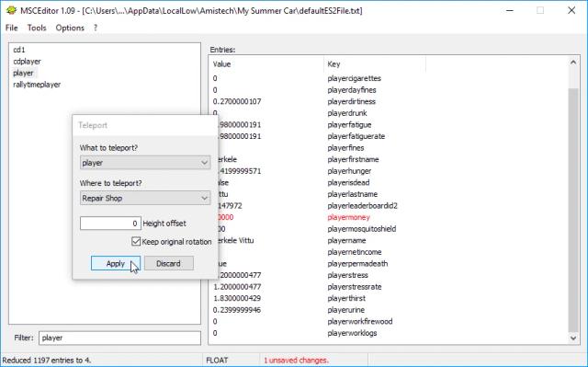Select the playername entry
588x367 pixels.
346,241
